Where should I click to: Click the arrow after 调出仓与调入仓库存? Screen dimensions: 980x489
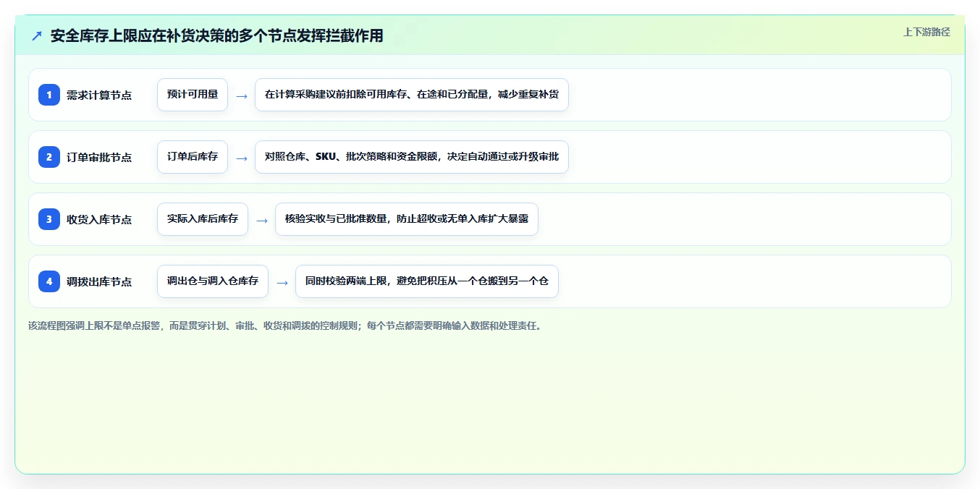(x=282, y=282)
